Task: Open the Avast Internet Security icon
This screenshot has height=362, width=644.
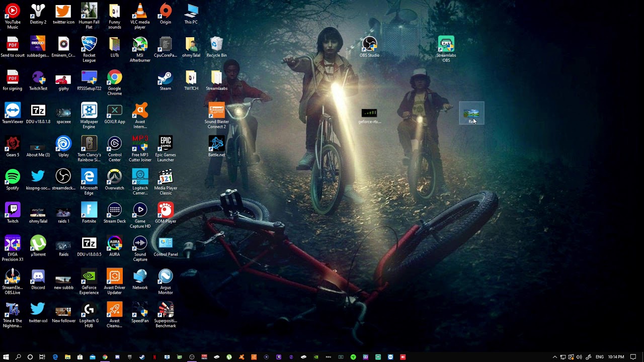Action: point(140,116)
